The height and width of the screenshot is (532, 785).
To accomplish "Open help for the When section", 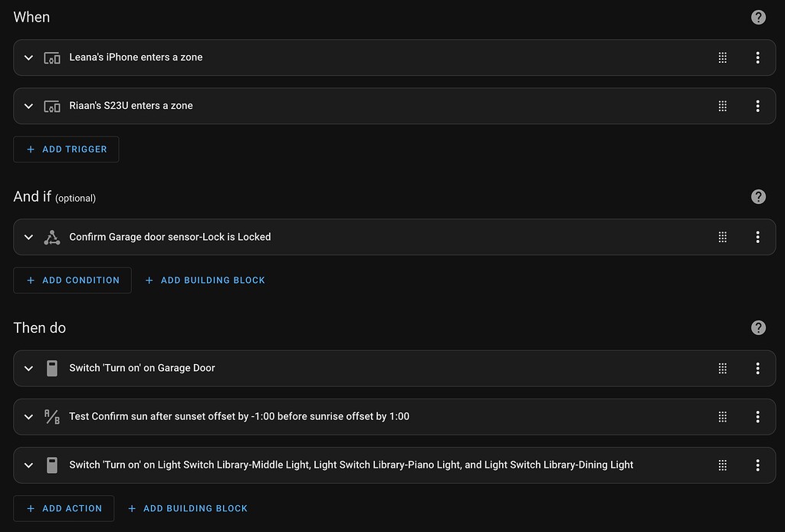I will click(x=758, y=18).
